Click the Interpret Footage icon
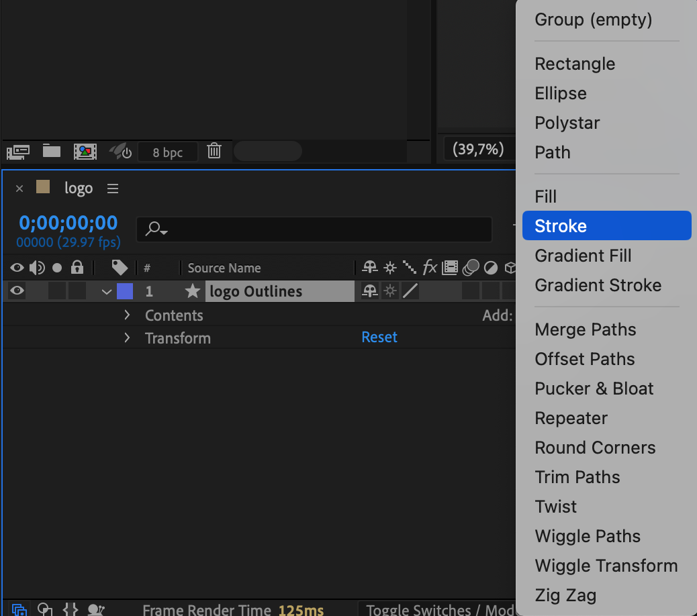The image size is (697, 616). click(17, 151)
